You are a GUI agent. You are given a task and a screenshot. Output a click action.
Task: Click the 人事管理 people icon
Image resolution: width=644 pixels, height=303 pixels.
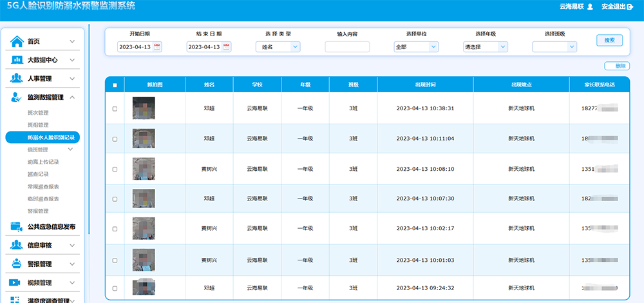pyautogui.click(x=17, y=79)
